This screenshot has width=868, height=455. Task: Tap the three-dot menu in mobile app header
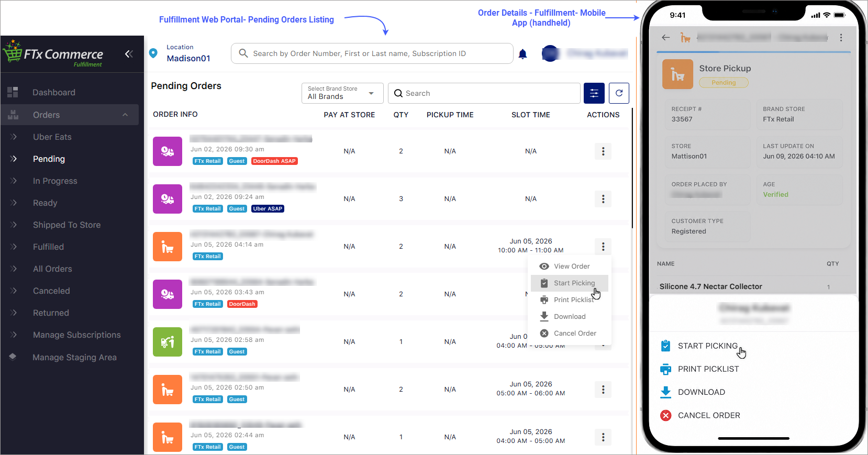[x=841, y=38]
